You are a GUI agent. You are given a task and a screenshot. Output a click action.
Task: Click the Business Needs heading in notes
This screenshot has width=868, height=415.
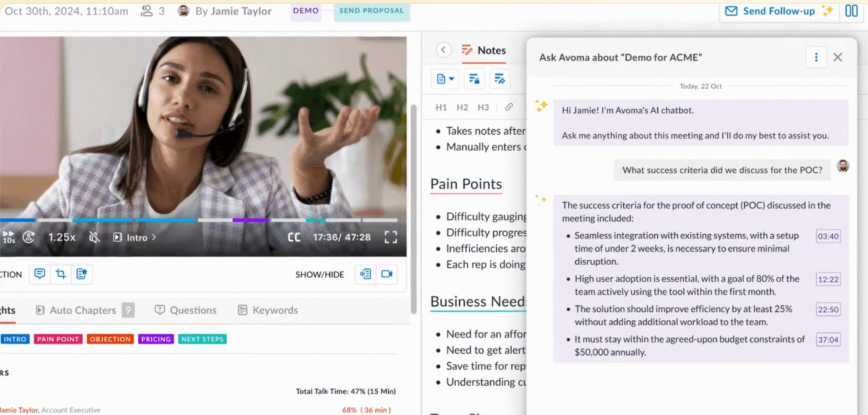pos(478,302)
